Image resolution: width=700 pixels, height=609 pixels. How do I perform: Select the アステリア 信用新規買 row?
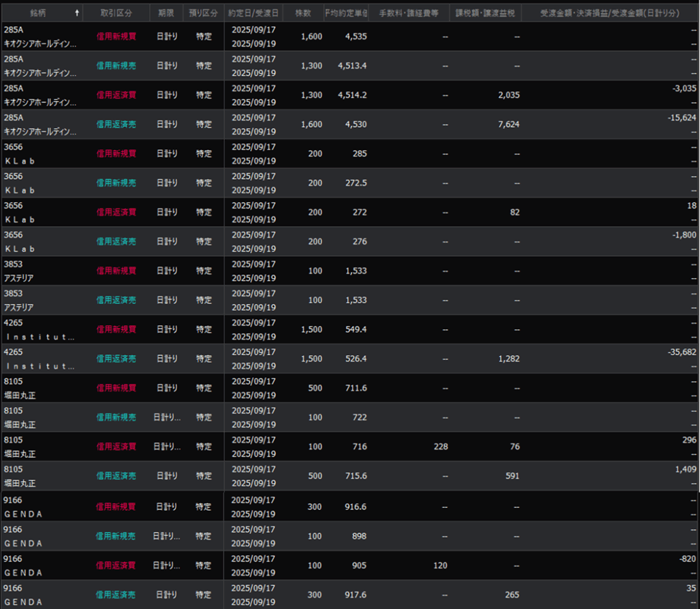click(116, 271)
